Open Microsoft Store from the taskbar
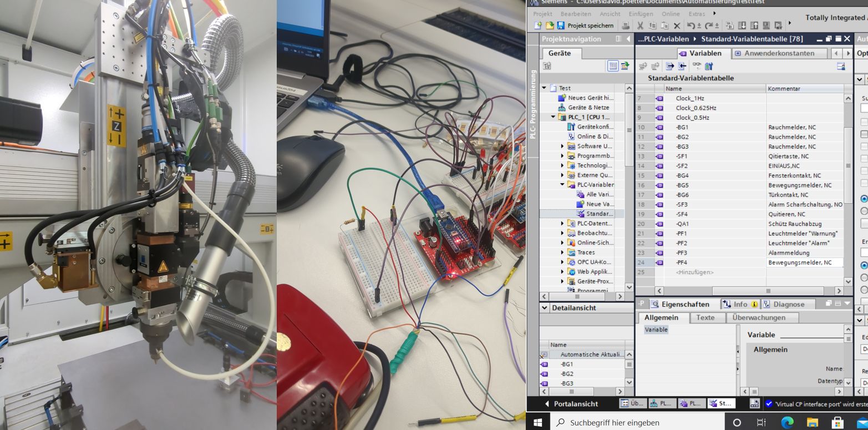Viewport: 868px width, 430px height. [837, 422]
